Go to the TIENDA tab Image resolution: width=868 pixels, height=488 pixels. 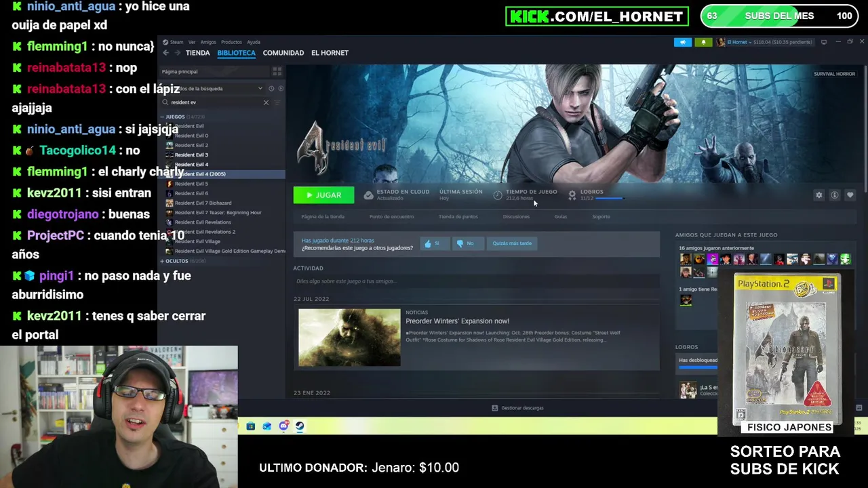click(197, 53)
